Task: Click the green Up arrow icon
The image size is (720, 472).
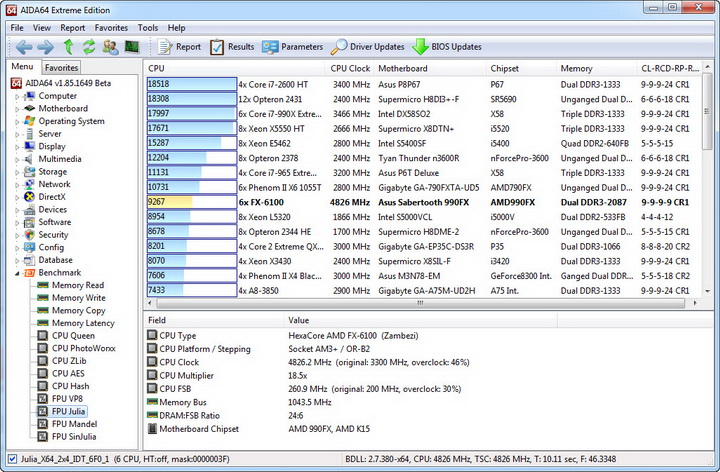Action: 68,47
